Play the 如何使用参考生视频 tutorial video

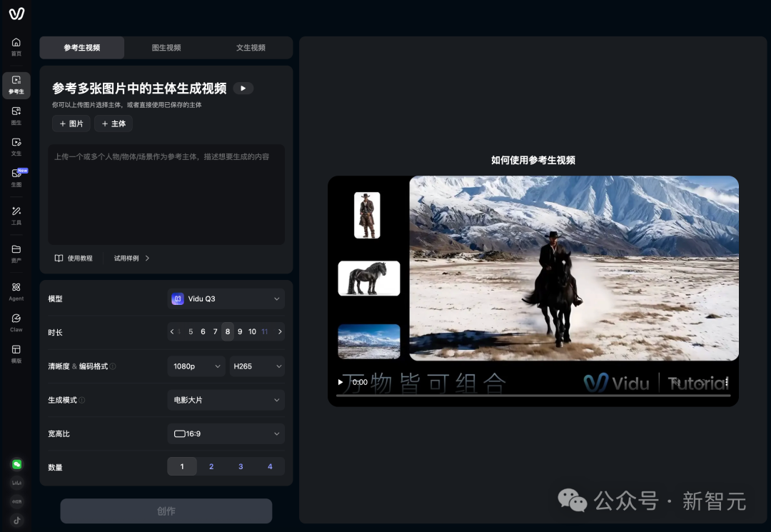[341, 382]
